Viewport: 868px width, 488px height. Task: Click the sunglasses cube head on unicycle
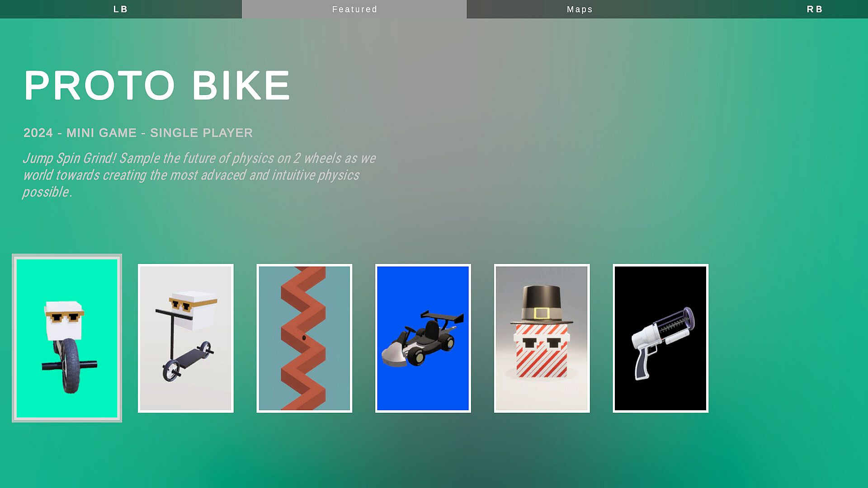[x=64, y=320]
